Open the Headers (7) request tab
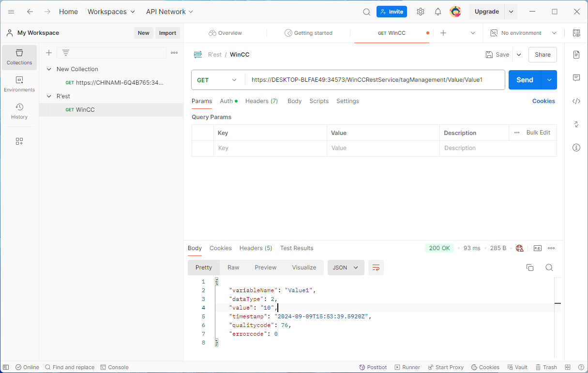588x373 pixels. (x=261, y=101)
